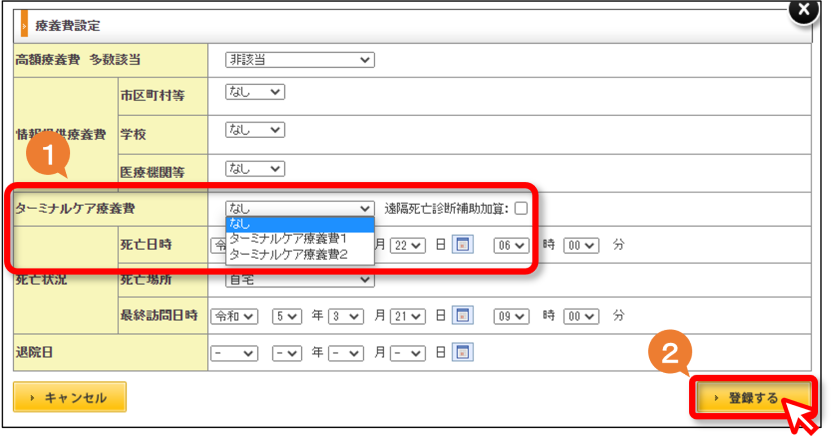Open 学校 dropdown
Viewport: 831px width, 445px height.
[255, 130]
